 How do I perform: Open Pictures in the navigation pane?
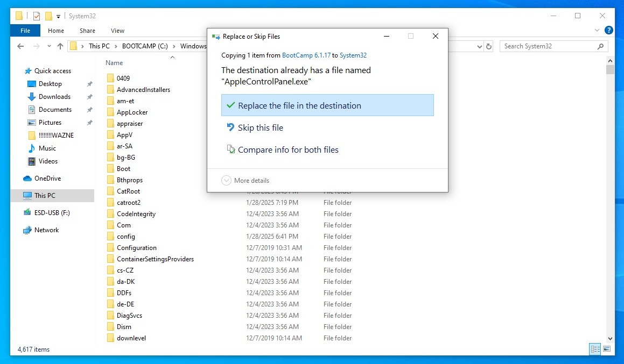click(50, 123)
